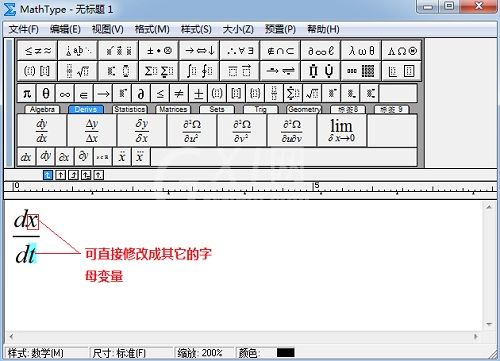This screenshot has width=500, height=361.
Task: Switch to the Matrices tab
Action: click(173, 109)
